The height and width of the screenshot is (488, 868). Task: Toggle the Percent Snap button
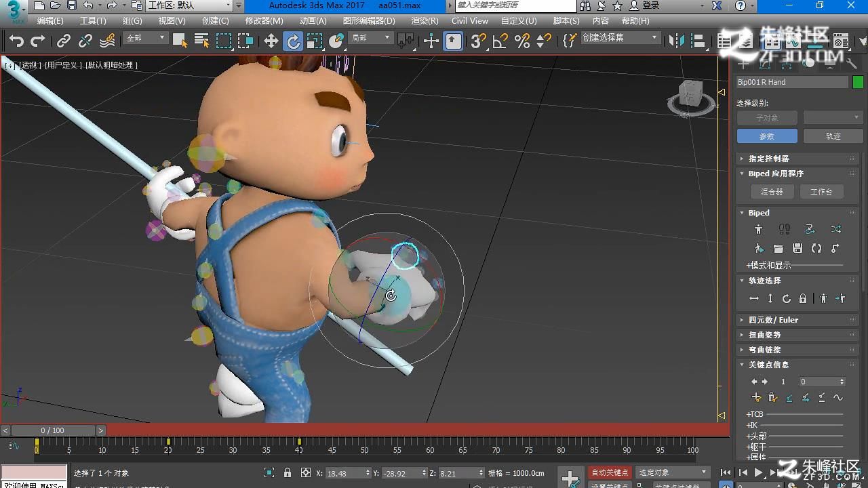point(522,41)
